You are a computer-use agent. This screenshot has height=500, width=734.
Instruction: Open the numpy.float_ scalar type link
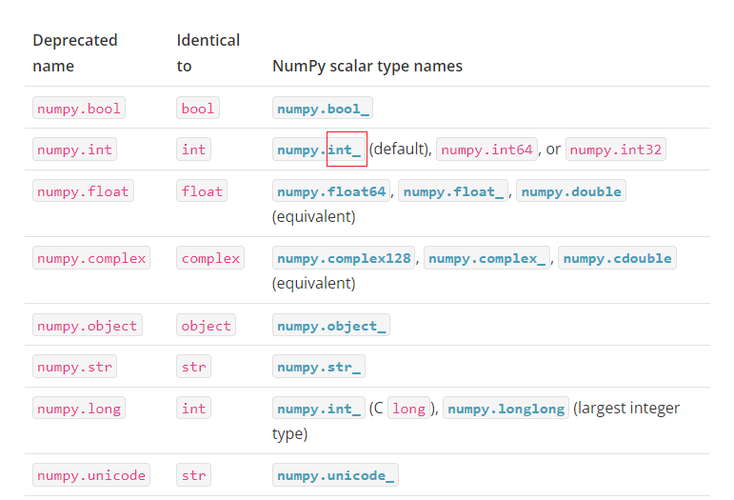point(453,191)
